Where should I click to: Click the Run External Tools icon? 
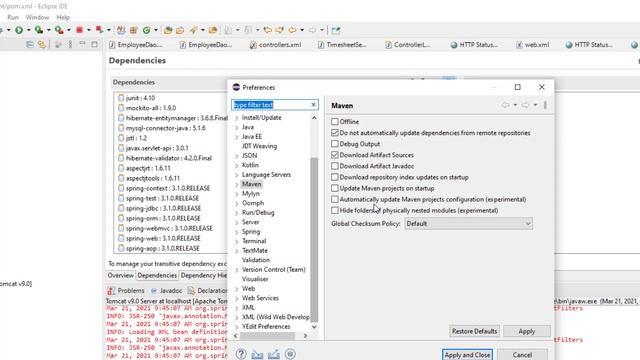pyautogui.click(x=59, y=30)
